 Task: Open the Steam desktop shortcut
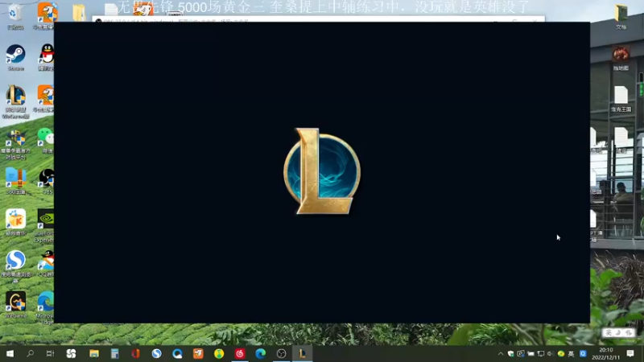point(15,57)
